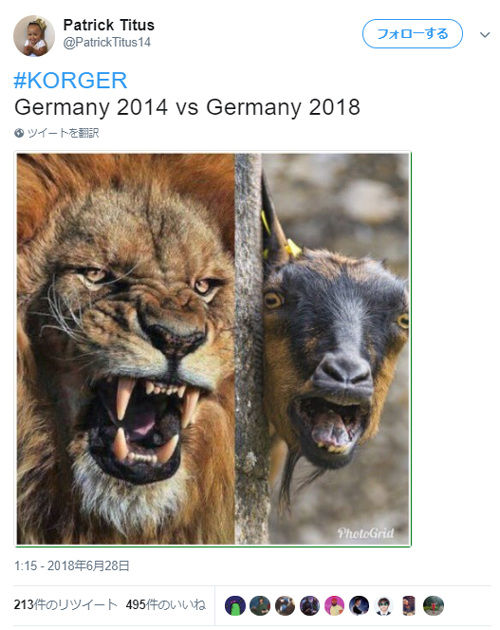Open Patrick Titus's profile picture
Screen dimensions: 500x630
pyautogui.click(x=34, y=36)
